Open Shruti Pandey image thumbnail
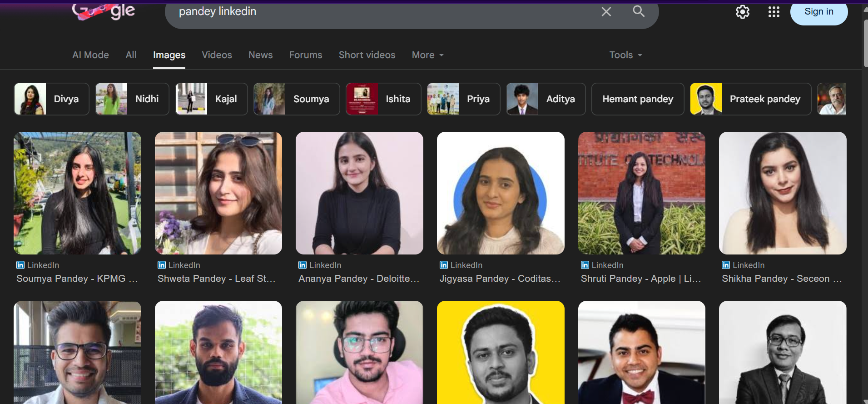This screenshot has width=868, height=404. (x=641, y=193)
